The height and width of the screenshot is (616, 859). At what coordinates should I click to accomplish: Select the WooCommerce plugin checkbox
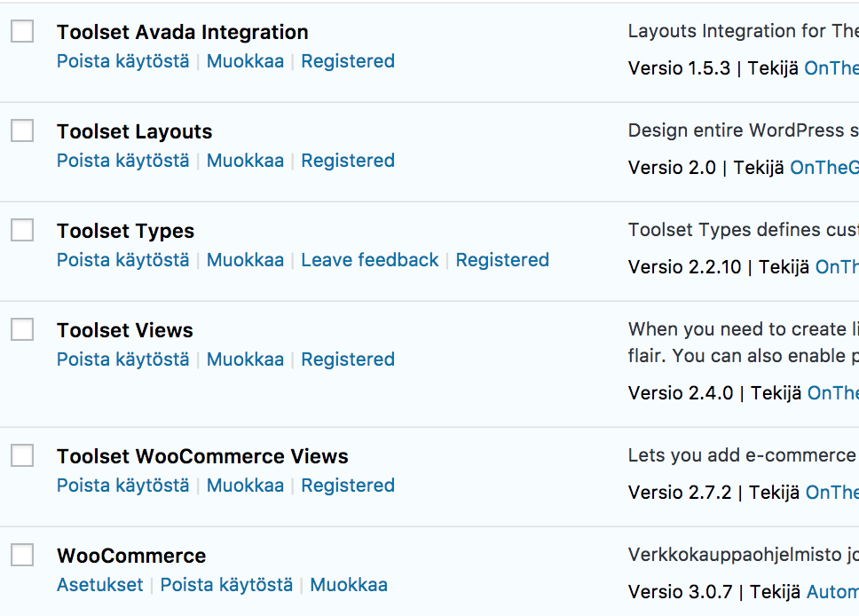22,555
